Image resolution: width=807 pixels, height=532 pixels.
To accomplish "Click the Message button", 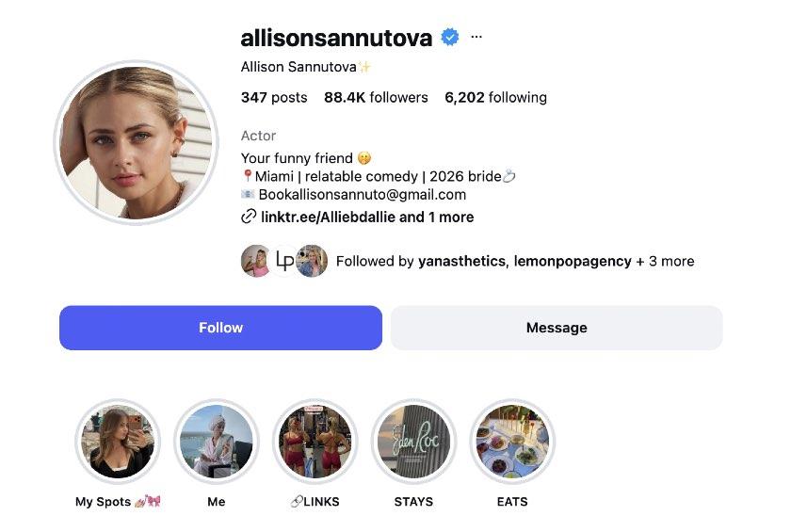I will pos(557,328).
